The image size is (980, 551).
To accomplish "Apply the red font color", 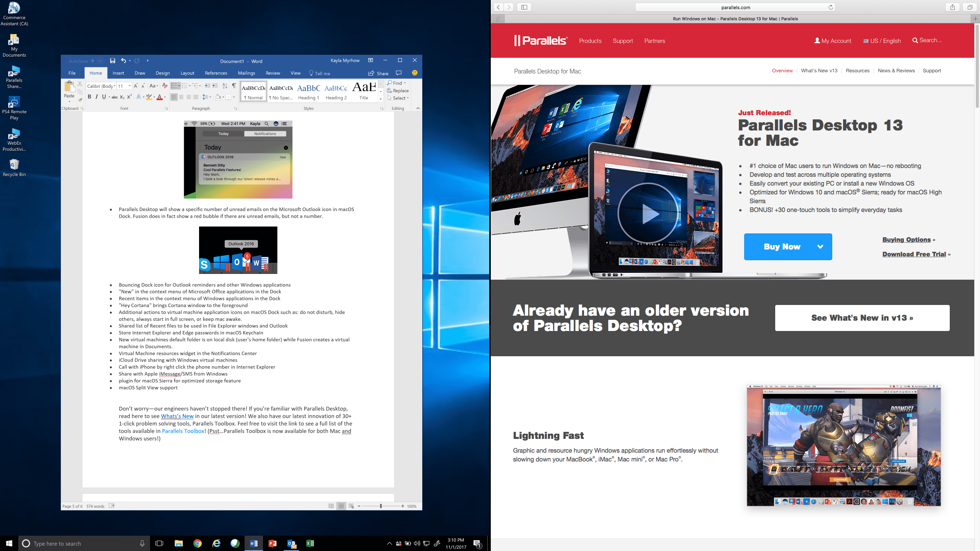I will click(x=160, y=97).
